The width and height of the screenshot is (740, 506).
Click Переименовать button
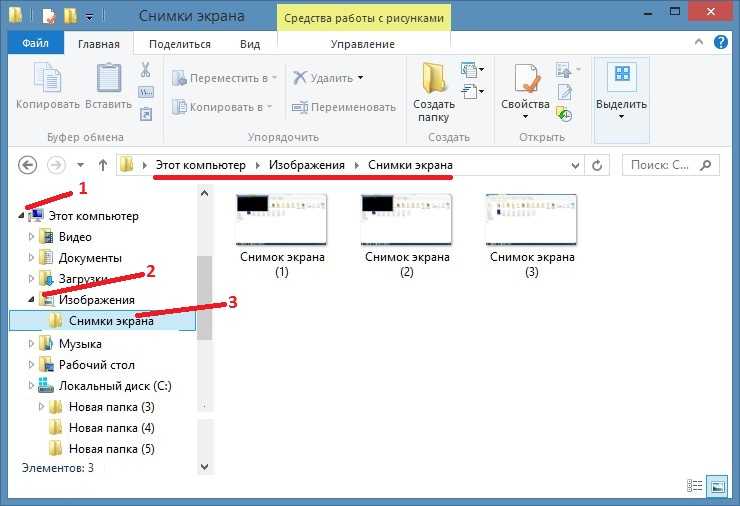[344, 107]
